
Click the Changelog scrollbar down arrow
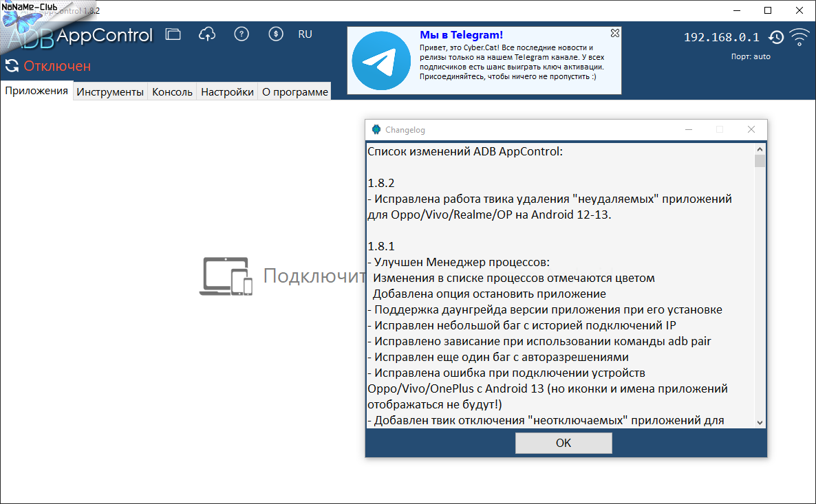(x=760, y=422)
